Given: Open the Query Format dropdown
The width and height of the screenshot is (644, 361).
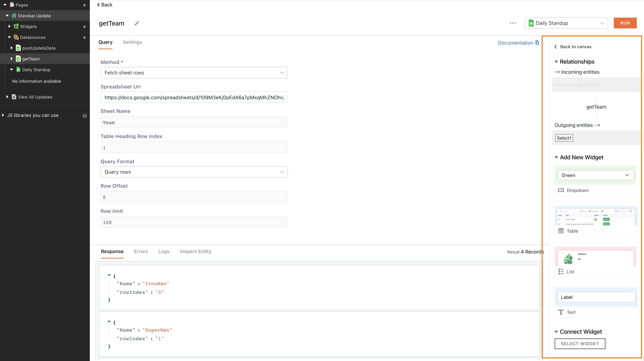Looking at the screenshot, I should coord(194,172).
